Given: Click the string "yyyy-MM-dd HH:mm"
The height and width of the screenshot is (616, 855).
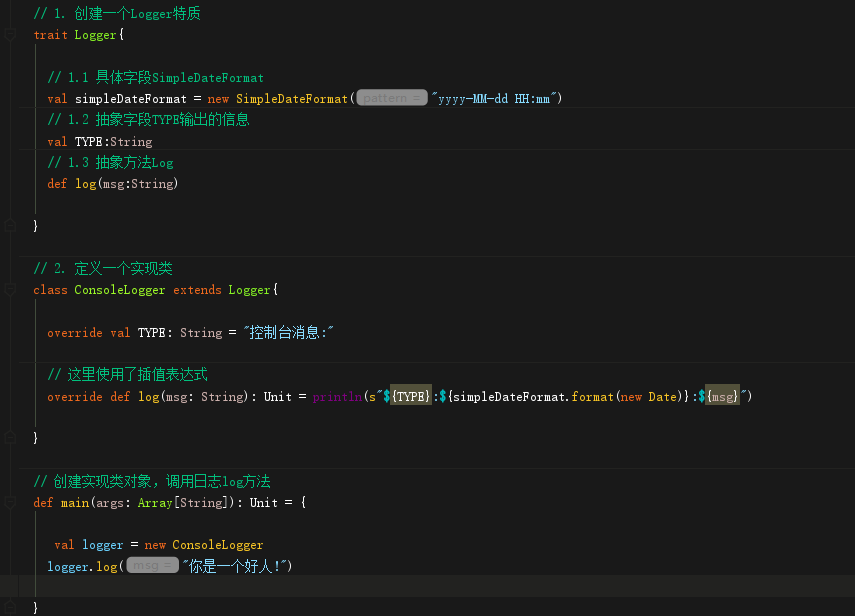Looking at the screenshot, I should (494, 99).
